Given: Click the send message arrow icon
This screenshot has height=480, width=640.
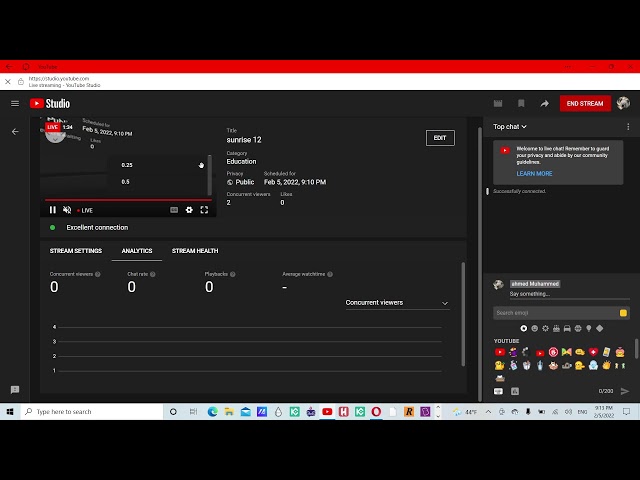Looking at the screenshot, I should 625,391.
